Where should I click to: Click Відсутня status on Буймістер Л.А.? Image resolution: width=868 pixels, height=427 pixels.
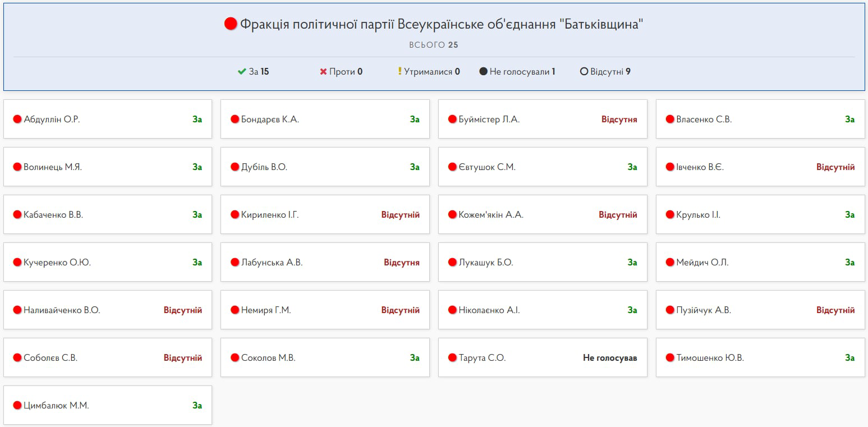619,120
